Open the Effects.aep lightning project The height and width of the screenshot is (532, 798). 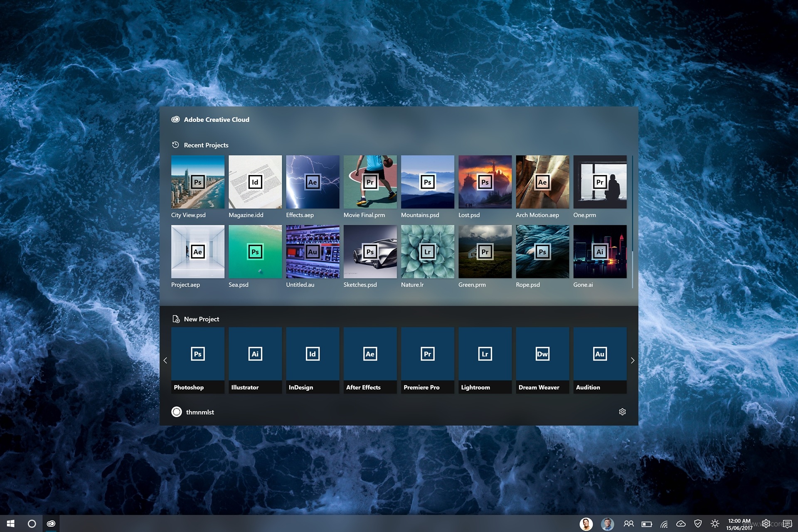(313, 182)
